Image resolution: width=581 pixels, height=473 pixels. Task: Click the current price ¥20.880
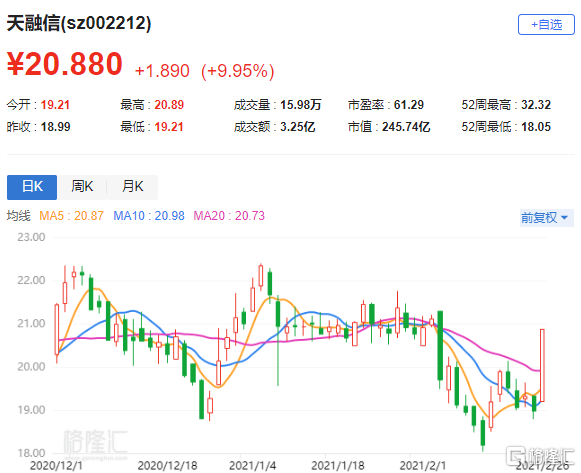point(64,64)
